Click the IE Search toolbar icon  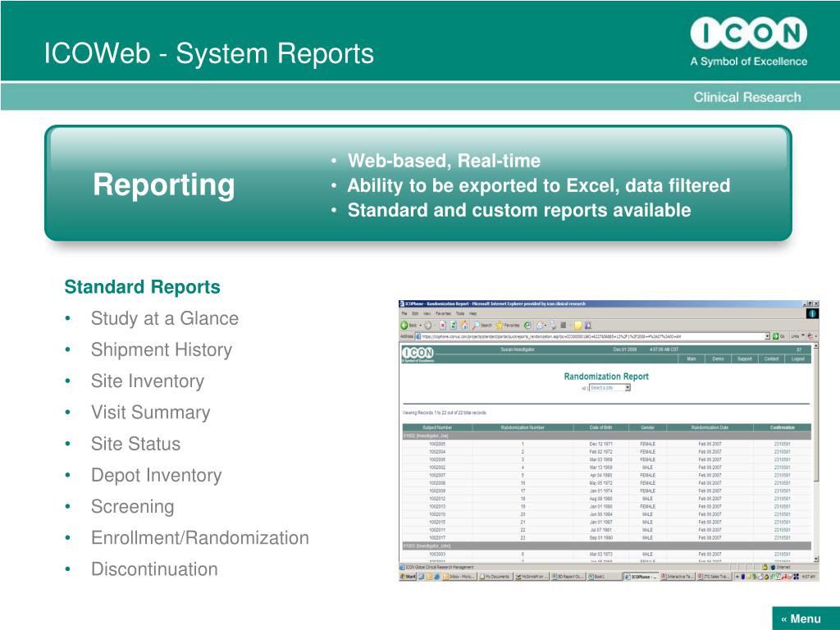click(x=476, y=325)
